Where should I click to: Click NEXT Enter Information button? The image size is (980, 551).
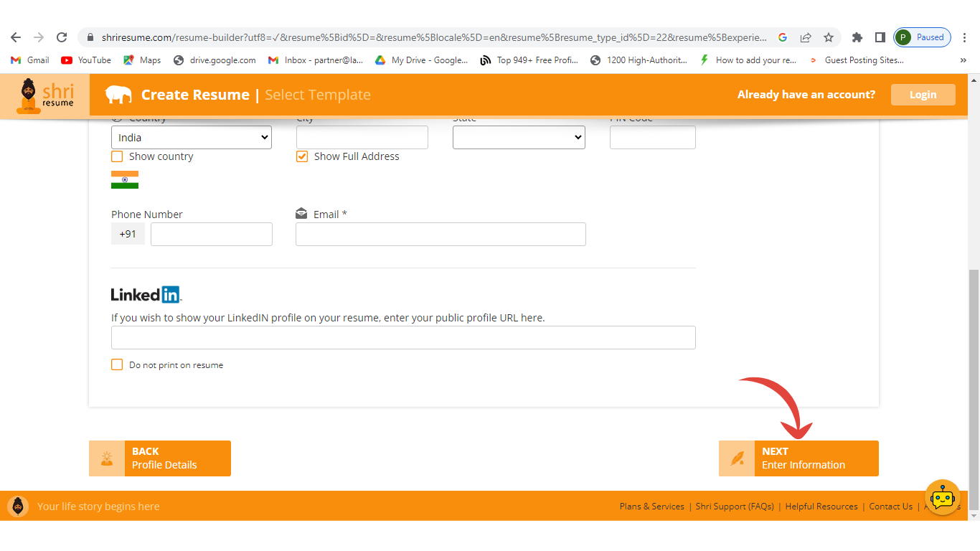[x=798, y=458]
